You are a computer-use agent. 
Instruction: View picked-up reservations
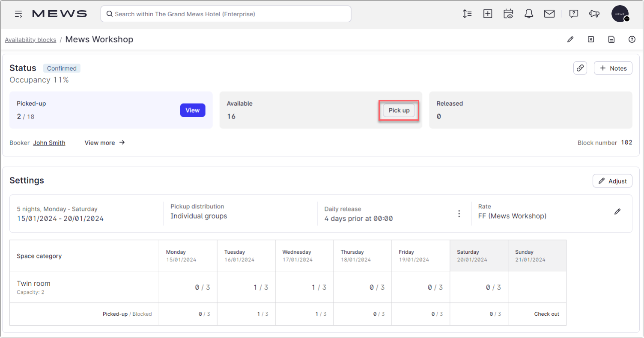point(193,110)
